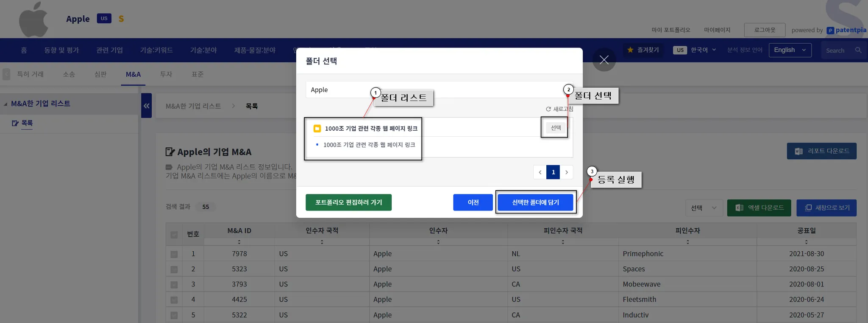Switch to the 소송 tab
Image resolution: width=868 pixels, height=323 pixels.
pyautogui.click(x=69, y=74)
